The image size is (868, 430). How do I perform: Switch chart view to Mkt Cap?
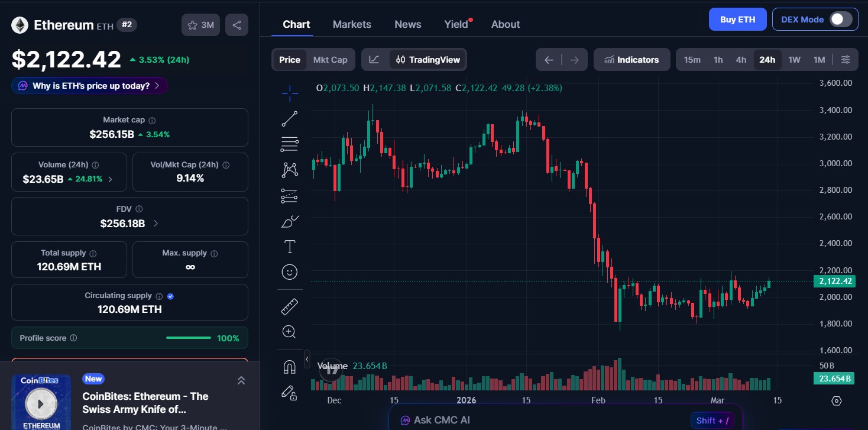(x=330, y=59)
